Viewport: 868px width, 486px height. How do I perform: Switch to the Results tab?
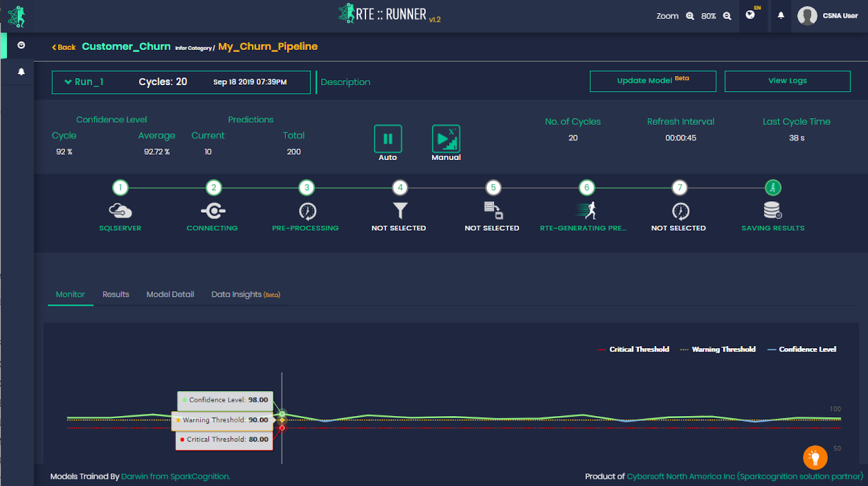[x=116, y=295]
